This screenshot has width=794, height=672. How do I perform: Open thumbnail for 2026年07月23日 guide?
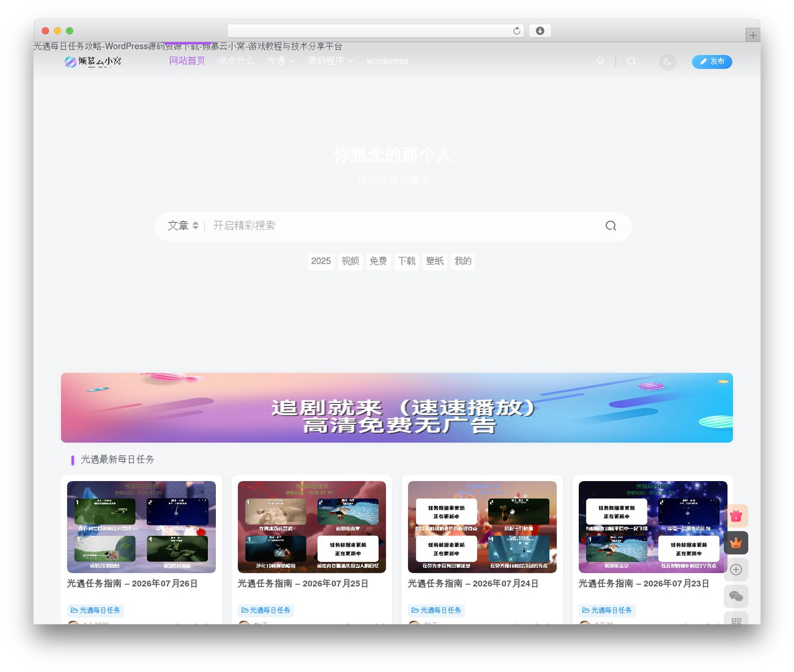[653, 527]
